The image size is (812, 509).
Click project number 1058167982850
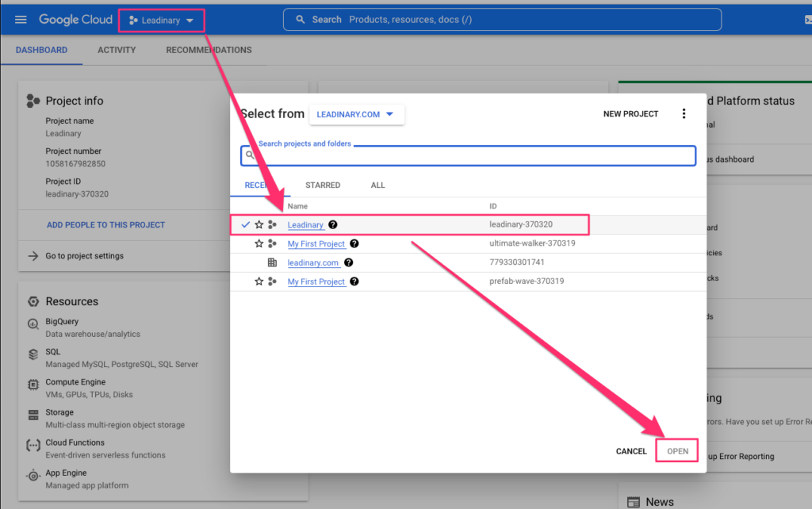pyautogui.click(x=75, y=163)
